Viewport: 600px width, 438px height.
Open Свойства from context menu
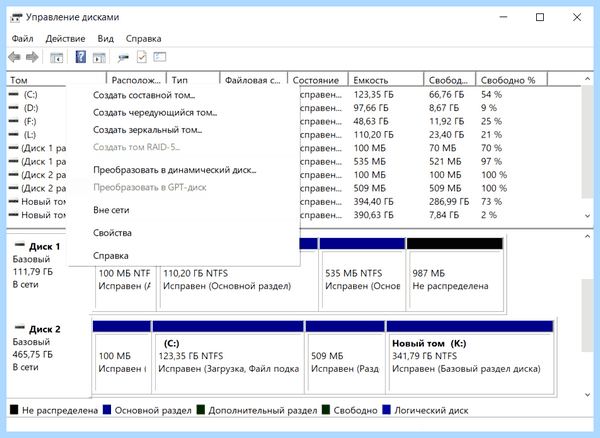[x=112, y=233]
